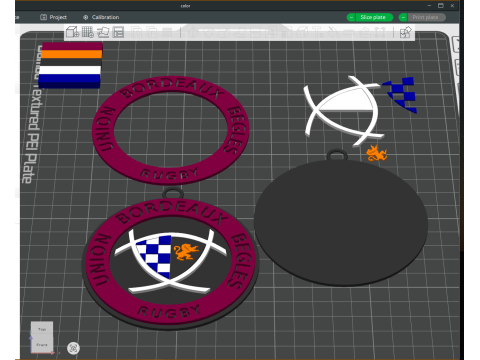Click the Front face of view cube

click(42, 344)
